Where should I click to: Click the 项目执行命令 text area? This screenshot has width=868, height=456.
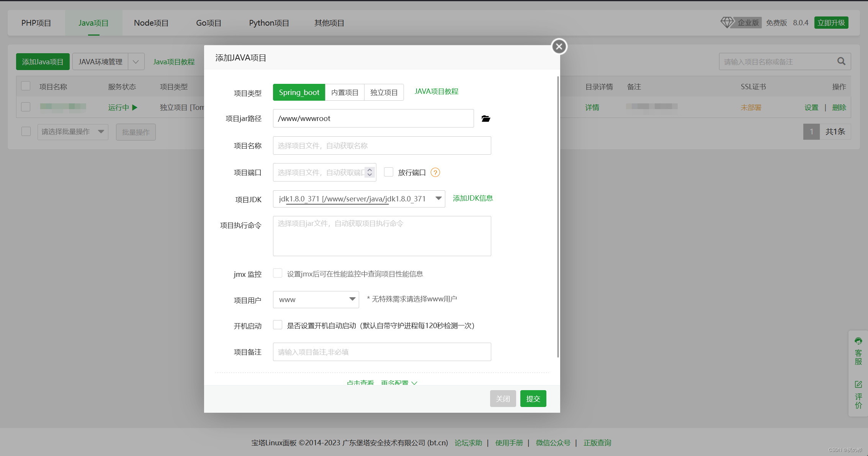(382, 236)
